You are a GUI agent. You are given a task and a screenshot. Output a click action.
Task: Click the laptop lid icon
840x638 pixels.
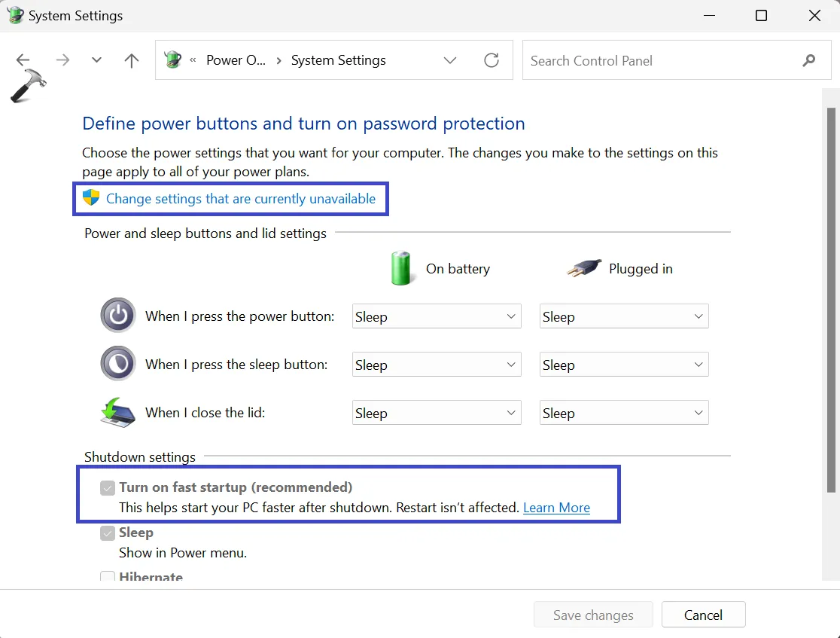(x=117, y=412)
